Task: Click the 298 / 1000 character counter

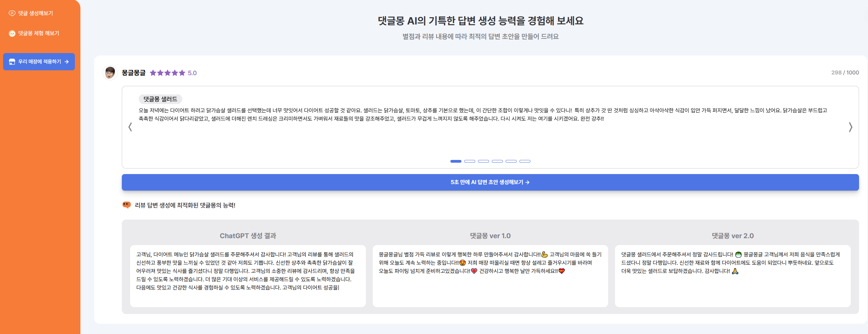Action: tap(845, 73)
